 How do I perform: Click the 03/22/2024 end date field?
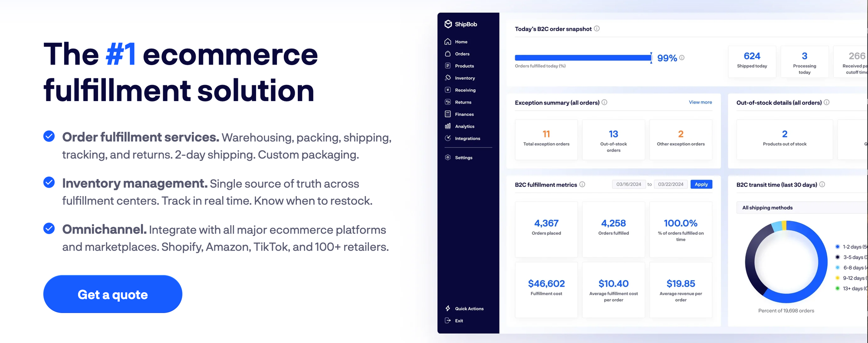(671, 184)
